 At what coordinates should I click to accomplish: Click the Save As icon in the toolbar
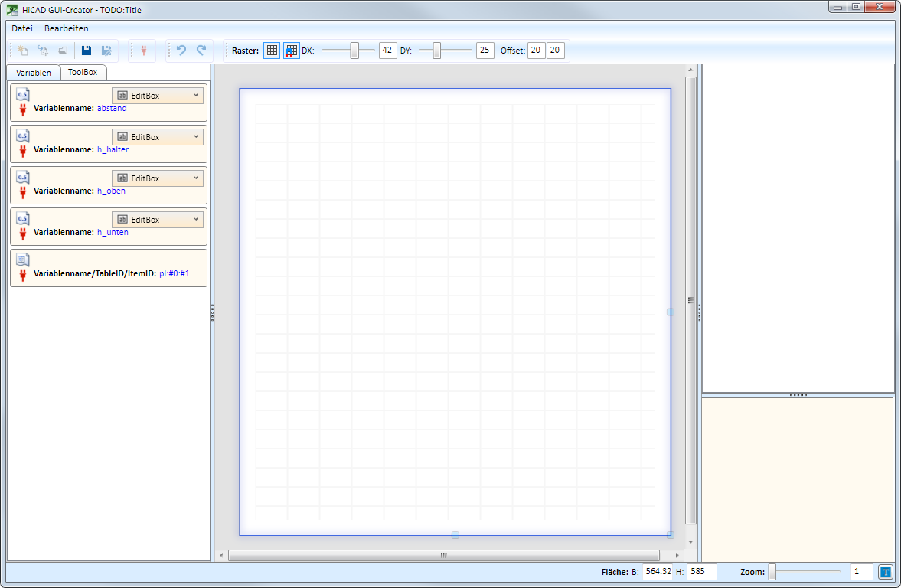tap(106, 51)
